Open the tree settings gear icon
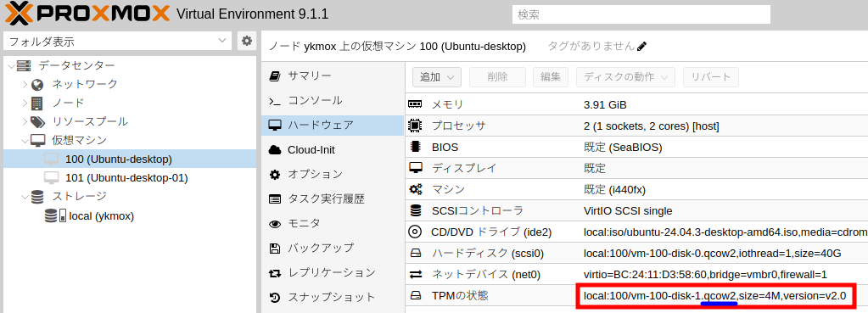This screenshot has width=868, height=313. [x=247, y=41]
